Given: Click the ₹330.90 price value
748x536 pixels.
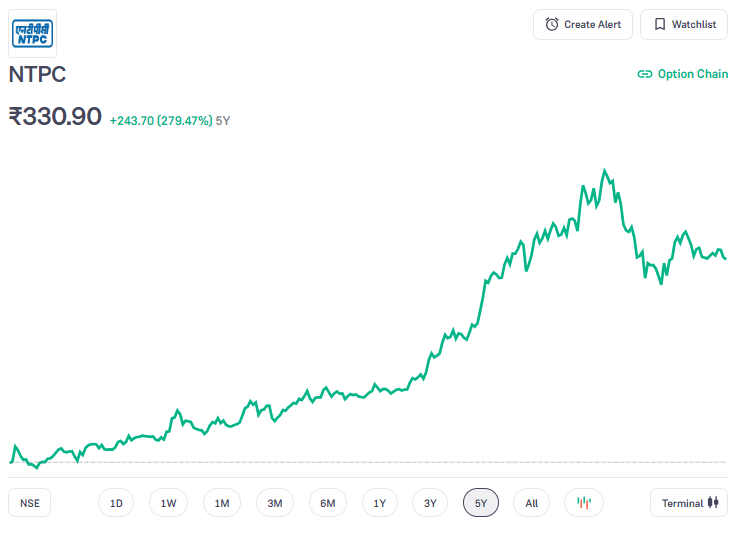Looking at the screenshot, I should point(55,116).
